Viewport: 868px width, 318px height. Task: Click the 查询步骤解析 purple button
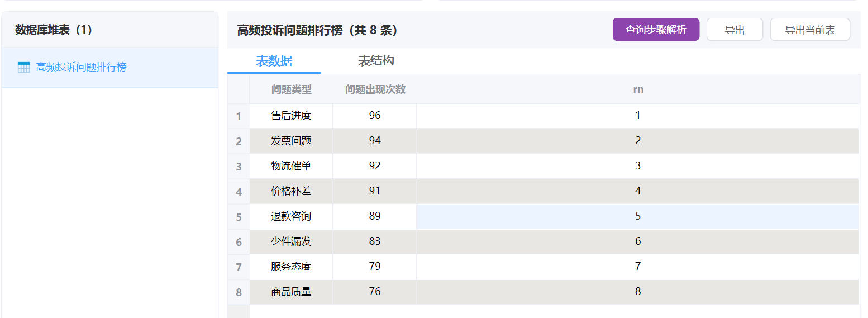pyautogui.click(x=656, y=30)
